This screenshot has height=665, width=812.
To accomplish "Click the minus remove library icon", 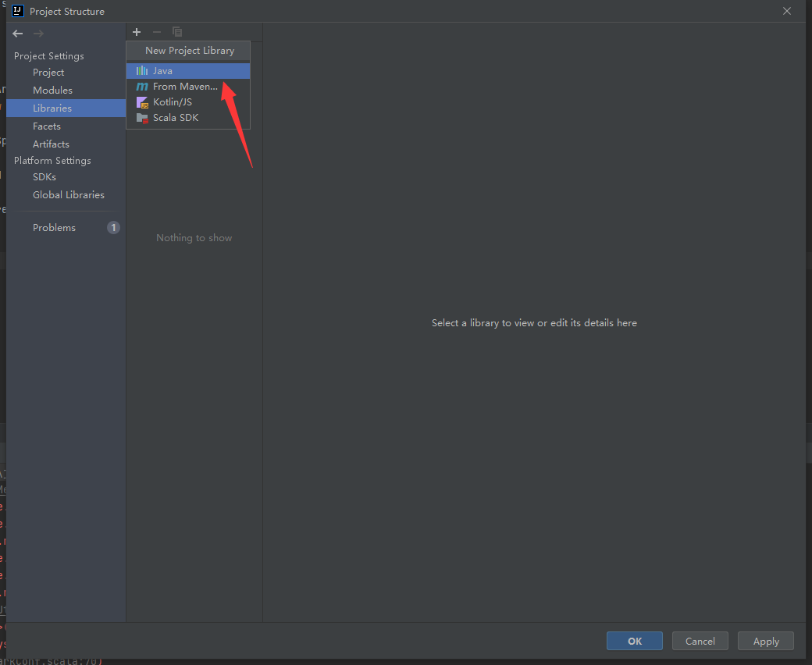I will [157, 32].
